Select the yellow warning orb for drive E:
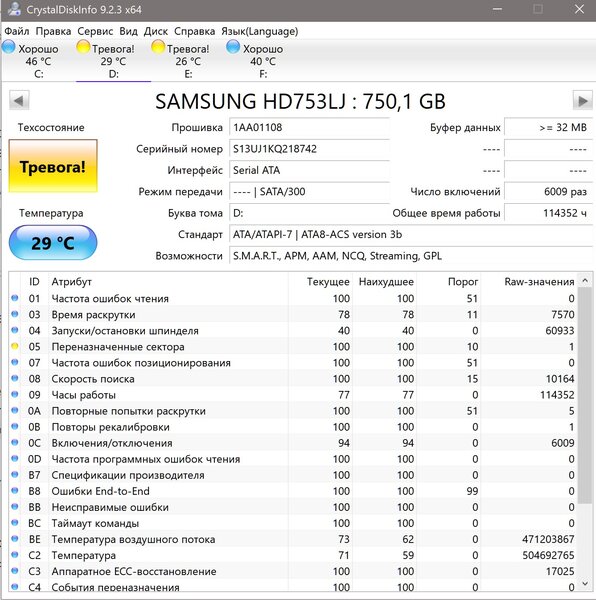Screen dimensions: 596x600 pos(158,47)
